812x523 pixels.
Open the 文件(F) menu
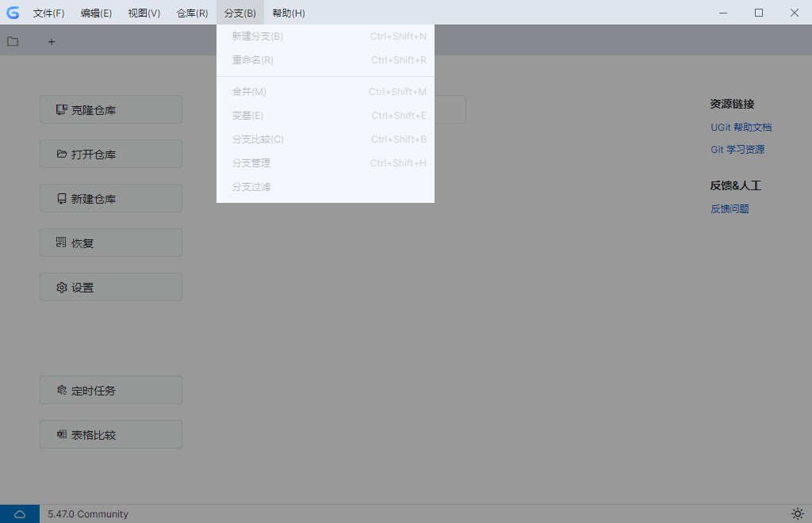click(x=48, y=13)
